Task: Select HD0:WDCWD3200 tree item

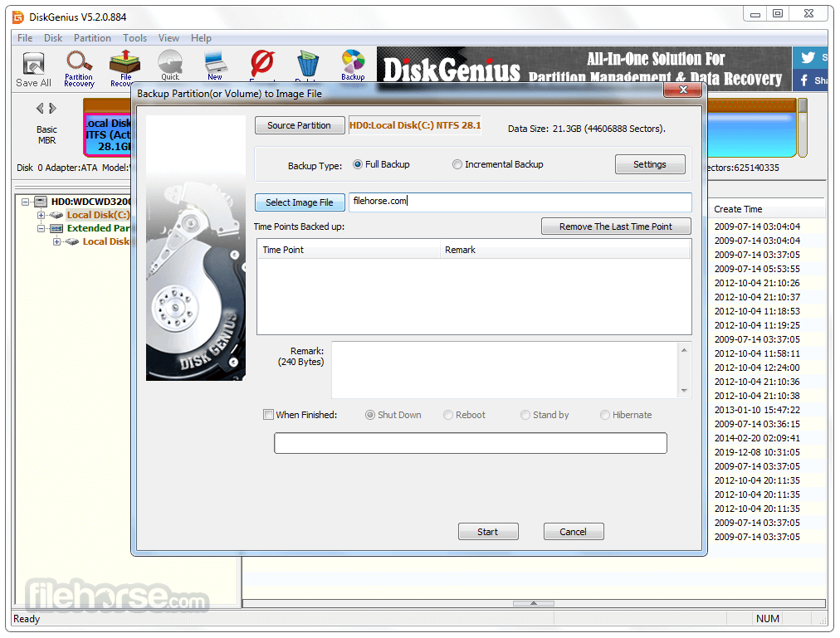Action: 90,202
